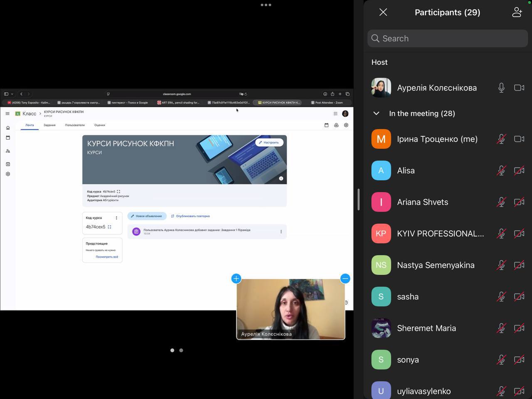Click sasha's muted microphone icon
532x399 pixels.
[x=501, y=297]
